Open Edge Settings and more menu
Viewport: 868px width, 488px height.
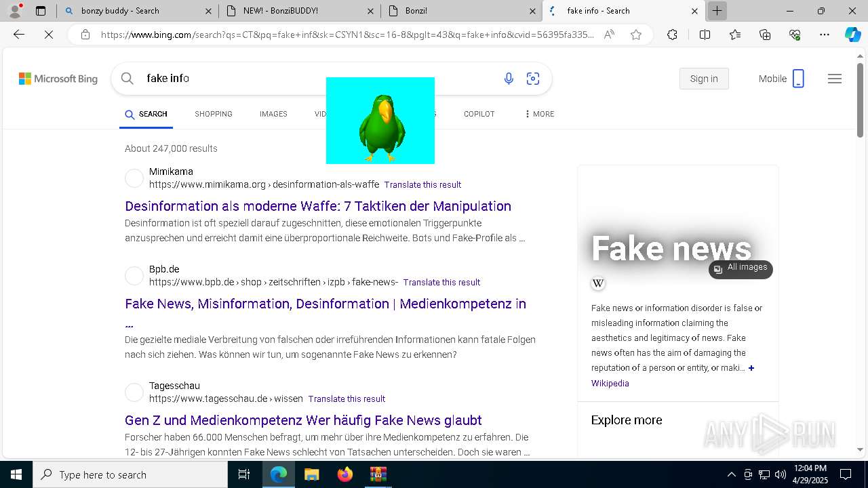[825, 35]
